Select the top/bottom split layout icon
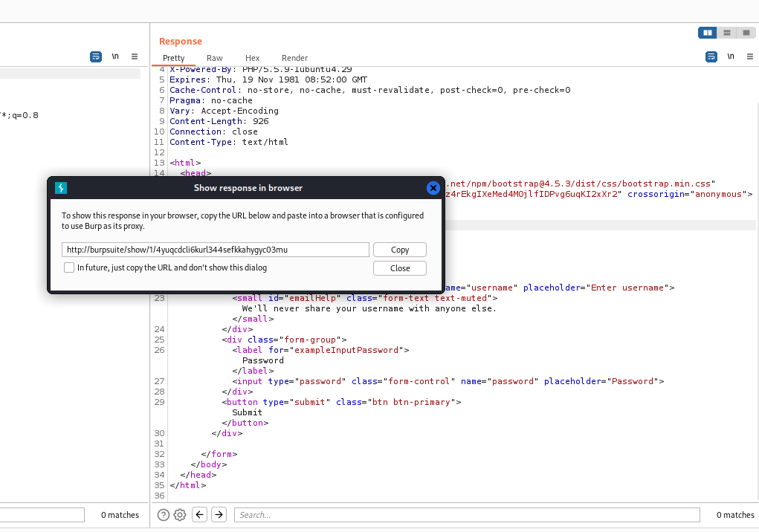This screenshot has width=759, height=532. pyautogui.click(x=727, y=33)
